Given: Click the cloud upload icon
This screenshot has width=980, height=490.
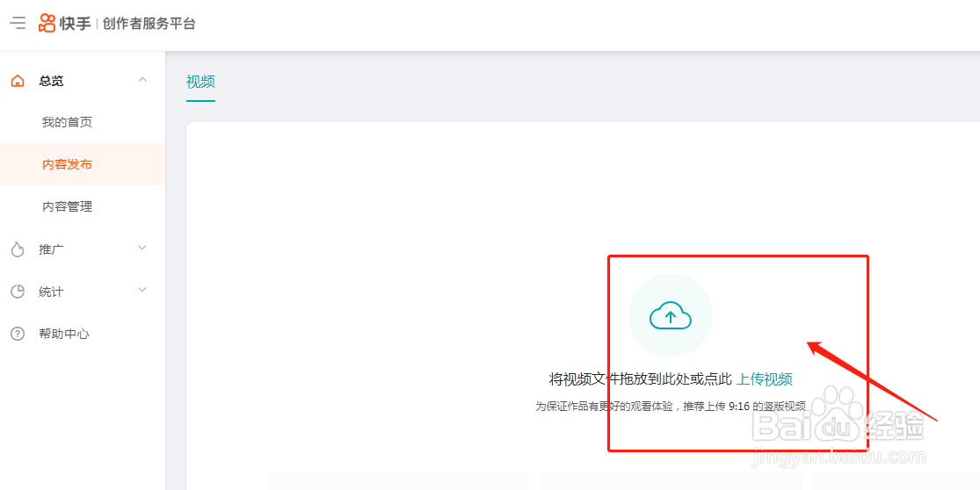Looking at the screenshot, I should [671, 315].
